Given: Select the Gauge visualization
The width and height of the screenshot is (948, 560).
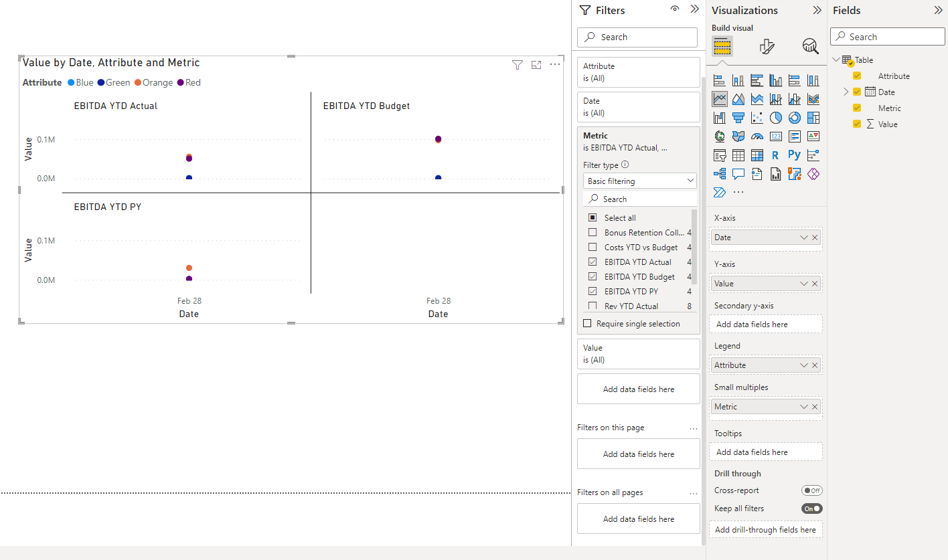Looking at the screenshot, I should 757,136.
